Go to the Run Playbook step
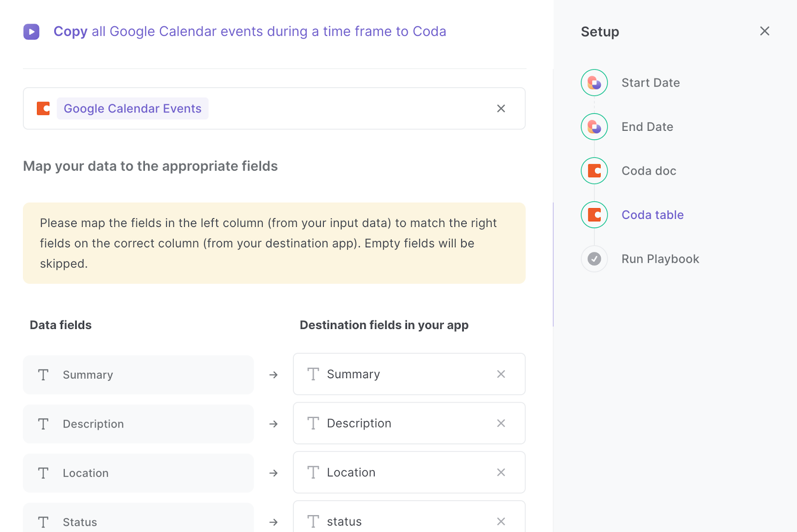 (x=660, y=259)
